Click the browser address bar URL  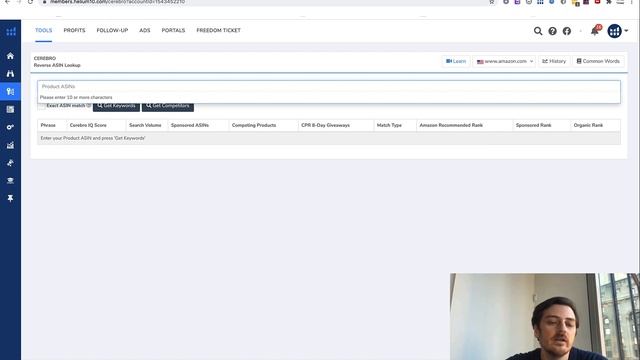pyautogui.click(x=118, y=2)
